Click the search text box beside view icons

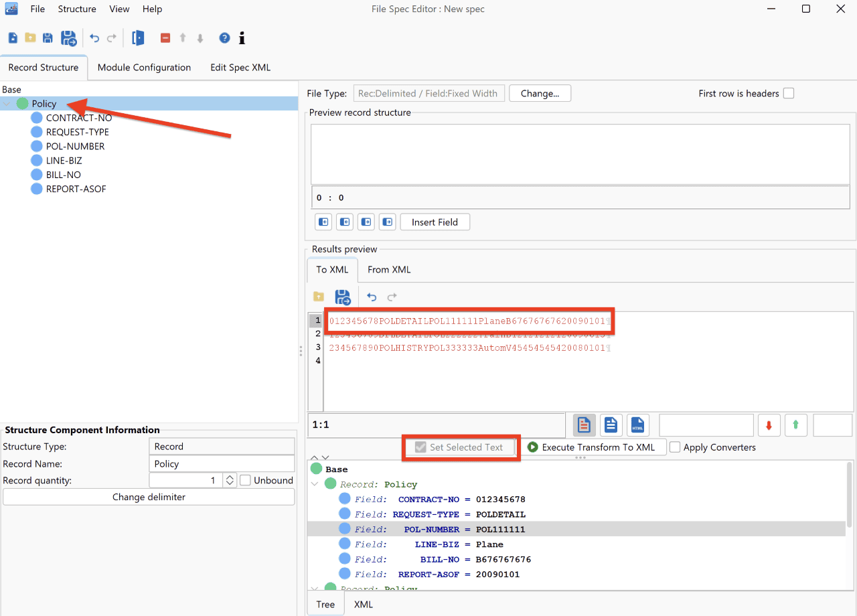point(706,425)
